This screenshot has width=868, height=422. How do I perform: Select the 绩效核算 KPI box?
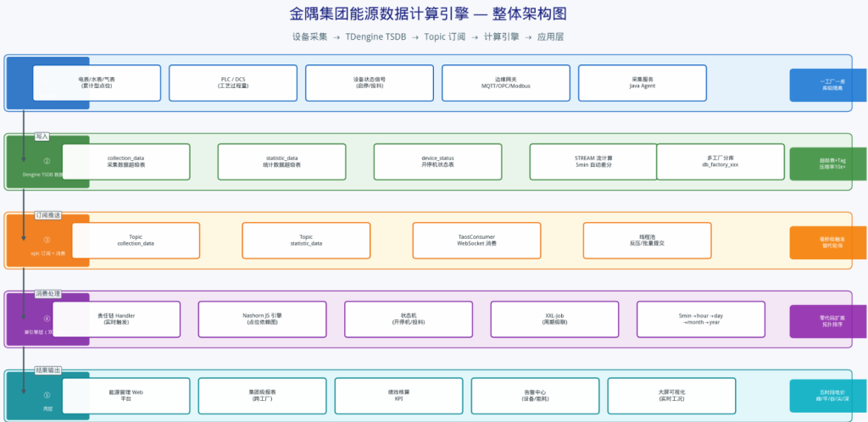398,396
